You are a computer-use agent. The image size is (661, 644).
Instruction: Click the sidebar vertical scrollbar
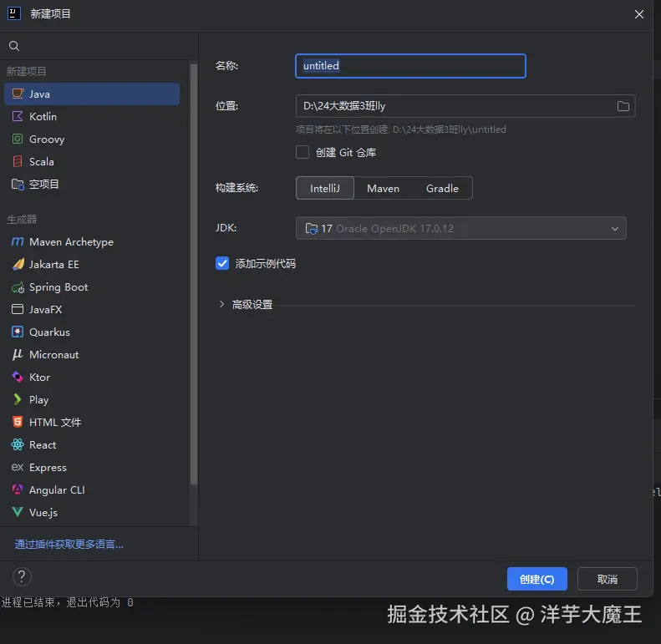click(194, 274)
